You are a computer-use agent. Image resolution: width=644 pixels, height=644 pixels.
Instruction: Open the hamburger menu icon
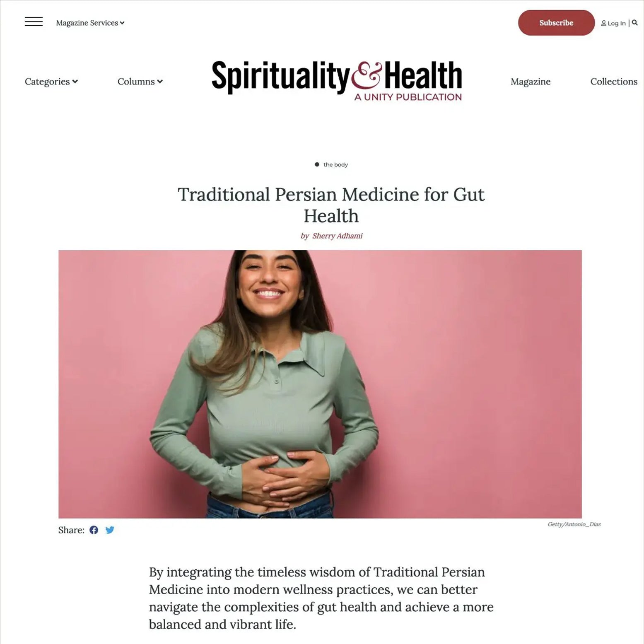coord(34,22)
